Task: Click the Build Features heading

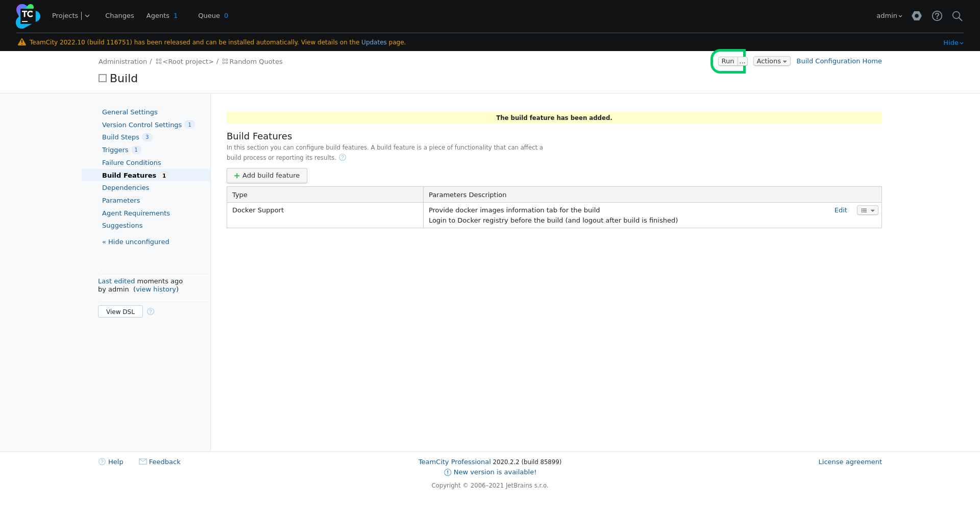Action: click(259, 136)
